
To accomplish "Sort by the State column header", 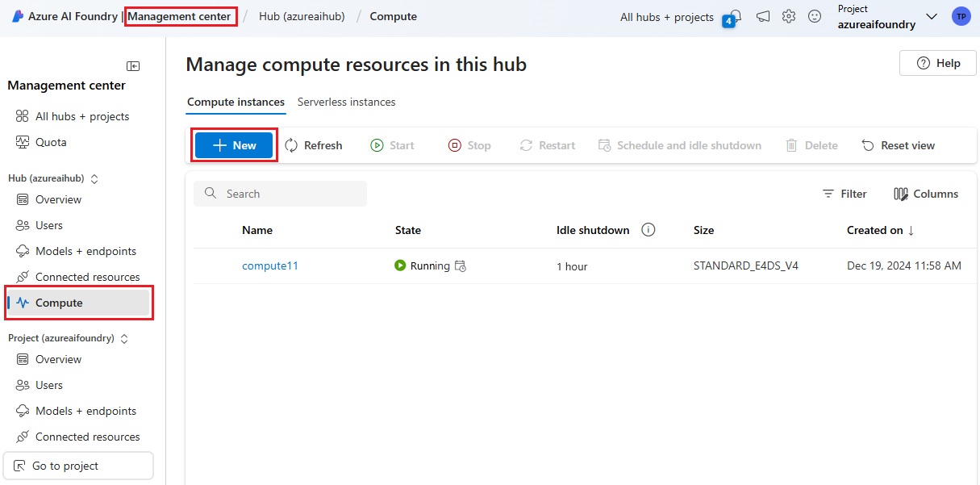I will pos(408,230).
